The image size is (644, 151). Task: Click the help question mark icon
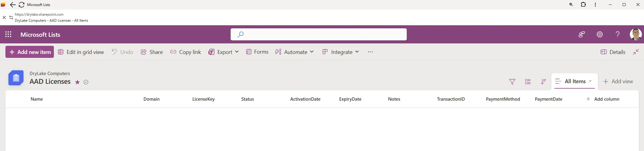(618, 34)
